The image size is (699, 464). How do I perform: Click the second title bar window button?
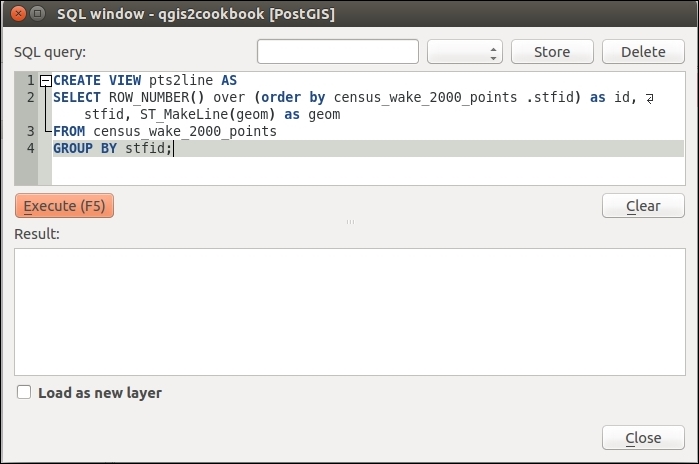[36, 14]
